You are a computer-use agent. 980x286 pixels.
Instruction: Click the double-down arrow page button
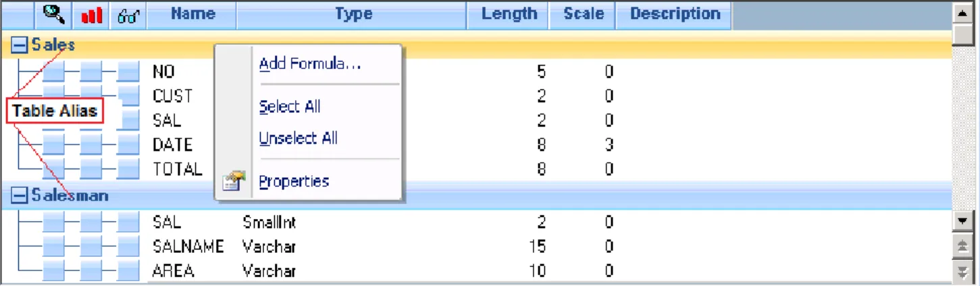pyautogui.click(x=963, y=271)
